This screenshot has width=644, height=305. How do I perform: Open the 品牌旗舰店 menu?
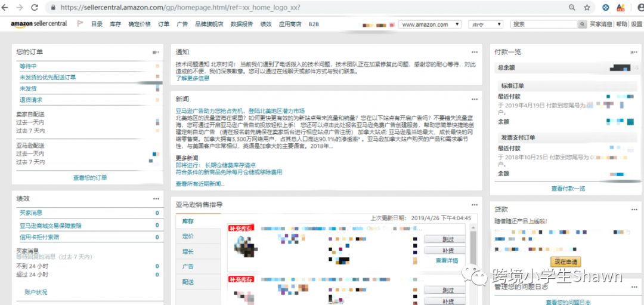(209, 24)
